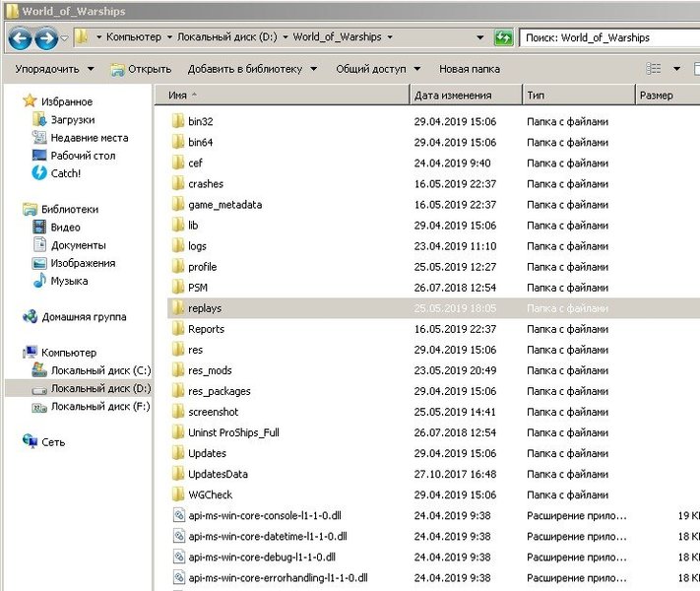Screen dimensions: 700x591
Task: Click Локальный диск (D:) in address path
Action: click(227, 36)
